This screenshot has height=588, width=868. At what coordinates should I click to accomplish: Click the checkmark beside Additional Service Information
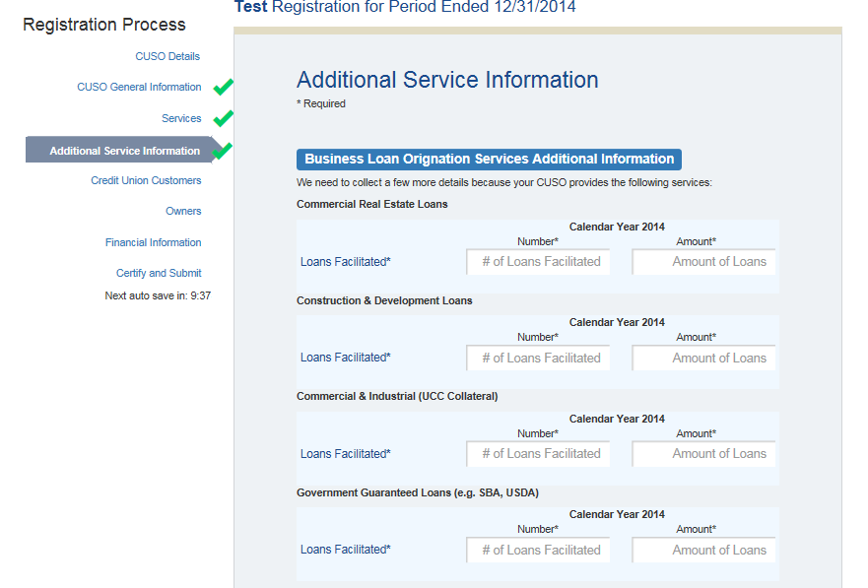(x=223, y=150)
